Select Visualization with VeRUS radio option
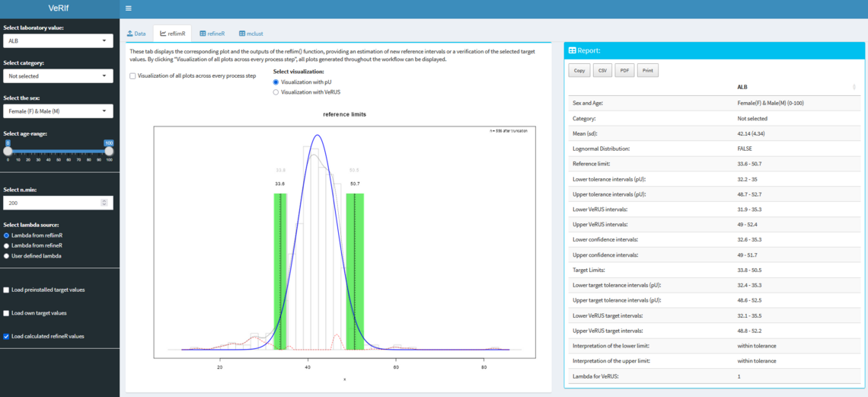Viewport: 868px width, 397px height. (x=276, y=91)
